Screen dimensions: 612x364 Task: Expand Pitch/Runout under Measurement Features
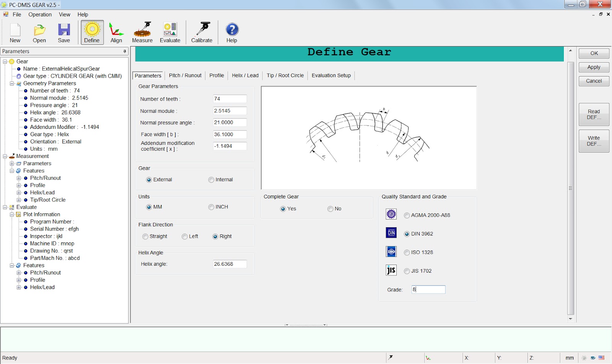(19, 178)
